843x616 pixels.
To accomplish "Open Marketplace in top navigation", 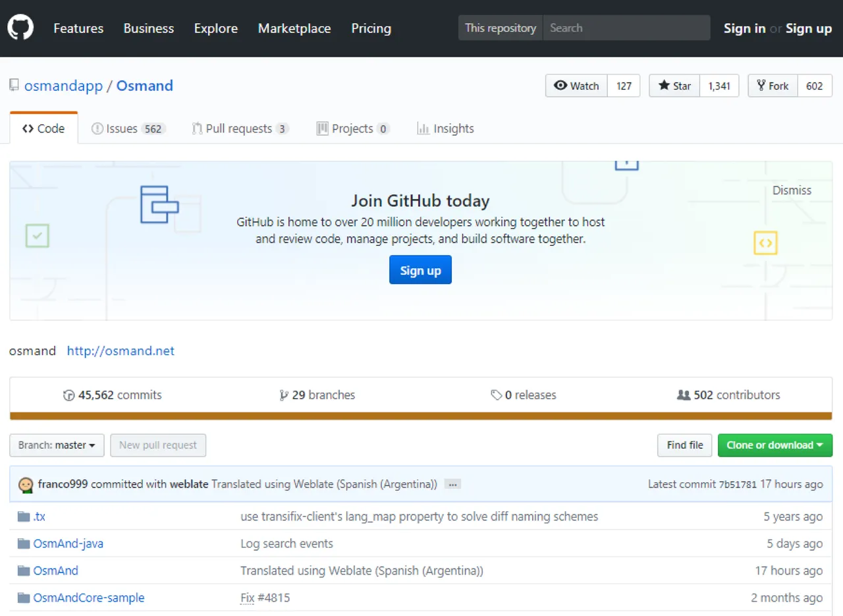I will (294, 28).
